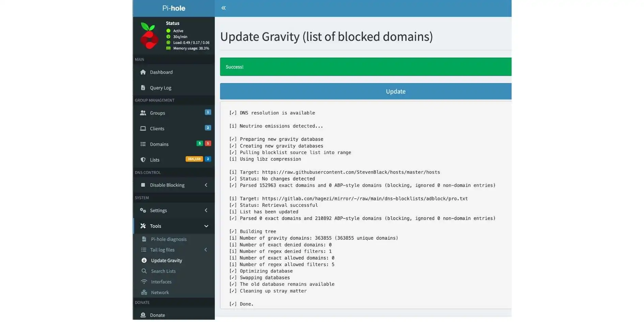Click the Settings gears icon

(x=143, y=211)
